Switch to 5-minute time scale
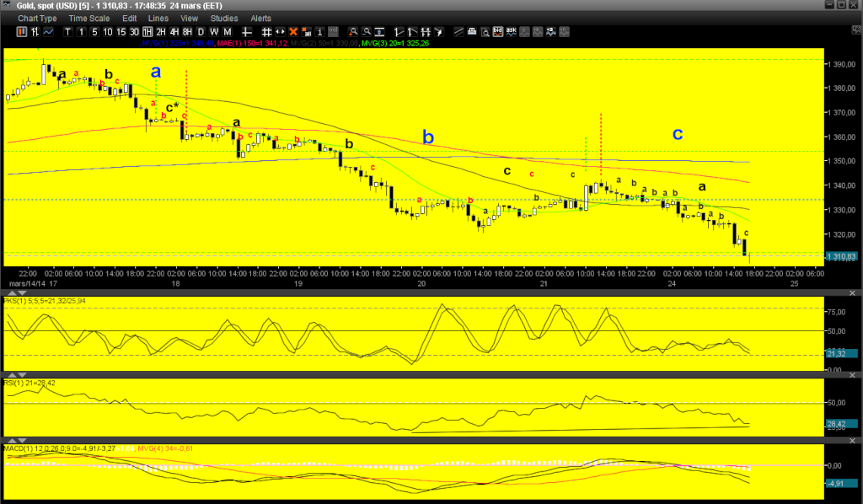This screenshot has width=863, height=504. pos(94,32)
